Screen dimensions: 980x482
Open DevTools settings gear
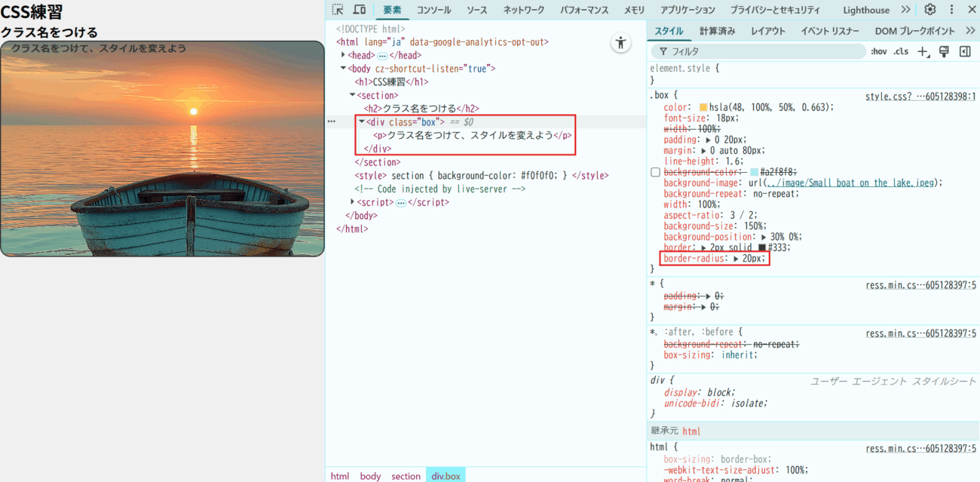(930, 10)
